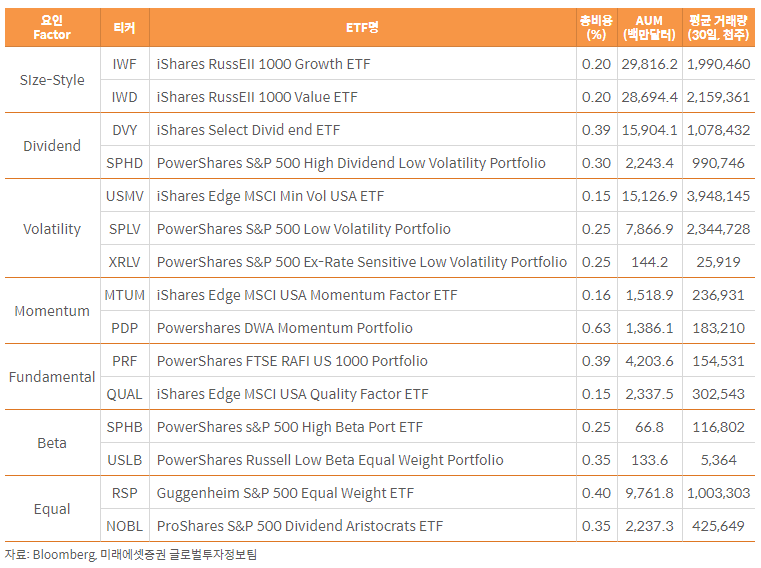The width and height of the screenshot is (761, 568).
Task: Select the 'Equal' factor cell
Action: pyautogui.click(x=52, y=509)
